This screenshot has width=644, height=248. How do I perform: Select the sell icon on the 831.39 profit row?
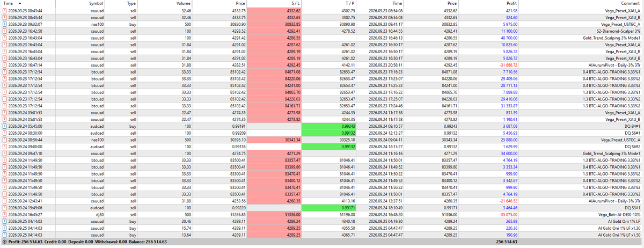(5, 113)
